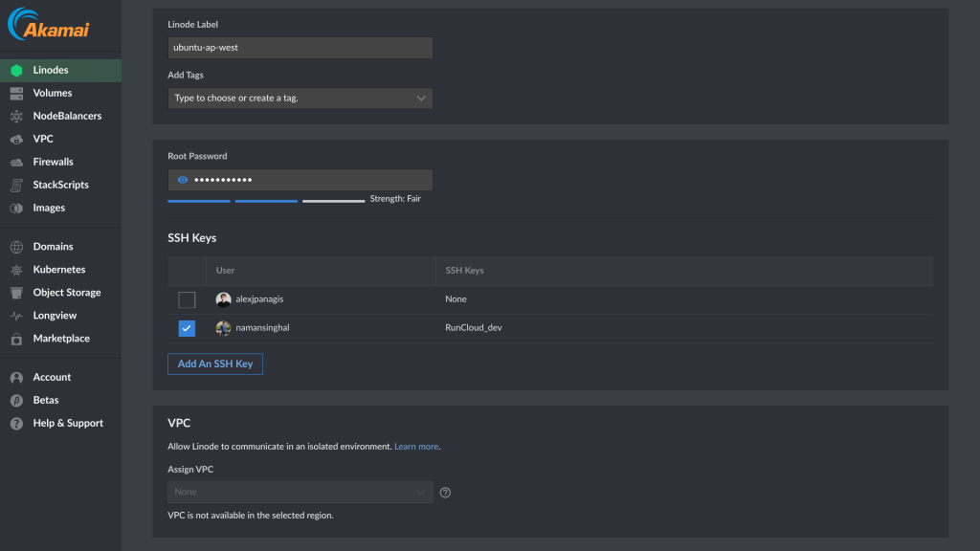Click the NodeBalancers sidebar icon
Image resolution: width=980 pixels, height=551 pixels.
[17, 116]
